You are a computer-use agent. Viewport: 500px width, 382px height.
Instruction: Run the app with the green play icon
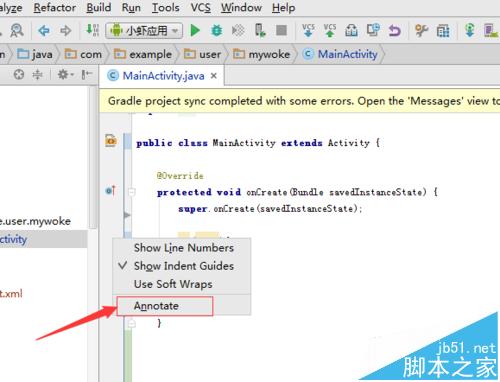195,31
